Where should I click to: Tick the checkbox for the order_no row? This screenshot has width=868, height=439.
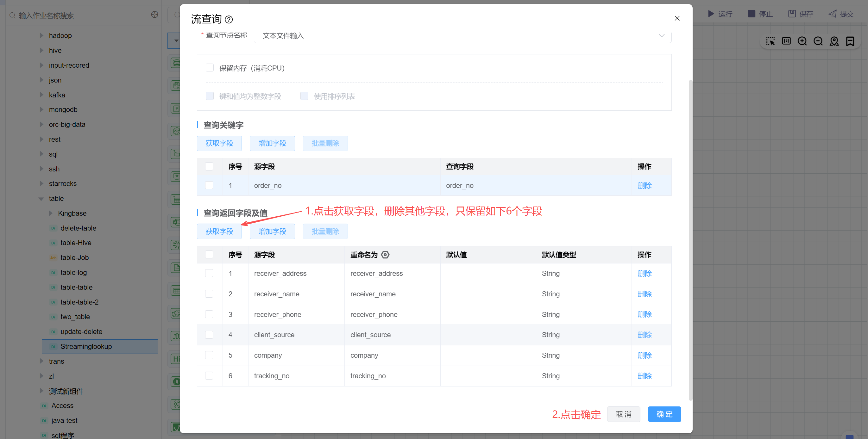pyautogui.click(x=209, y=185)
